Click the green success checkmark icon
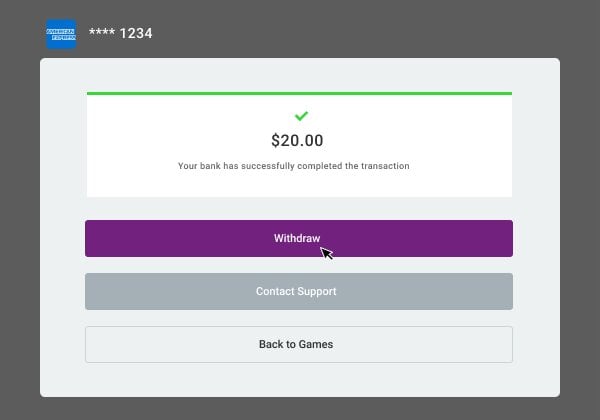The height and width of the screenshot is (420, 600). pyautogui.click(x=301, y=116)
